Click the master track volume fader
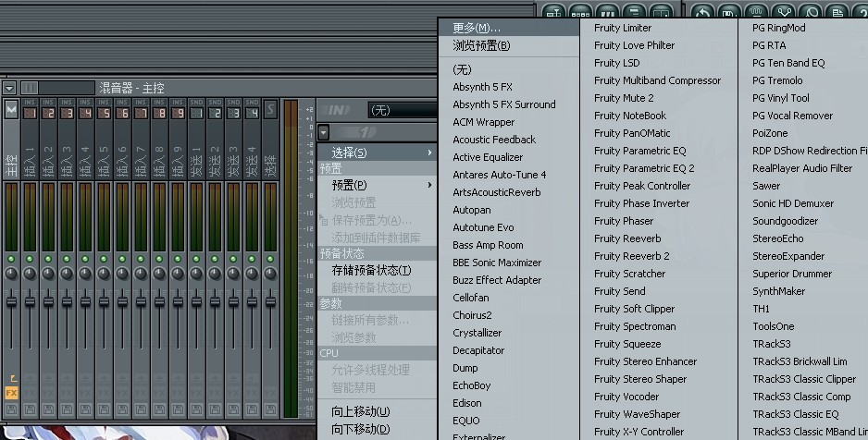The image size is (868, 440). [11, 301]
